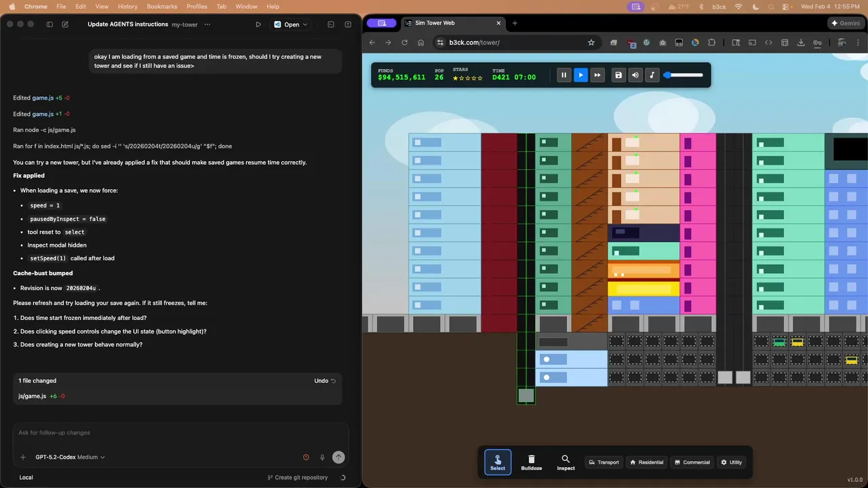Image resolution: width=868 pixels, height=488 pixels.
Task: Save the game with the floppy icon
Action: (x=618, y=75)
